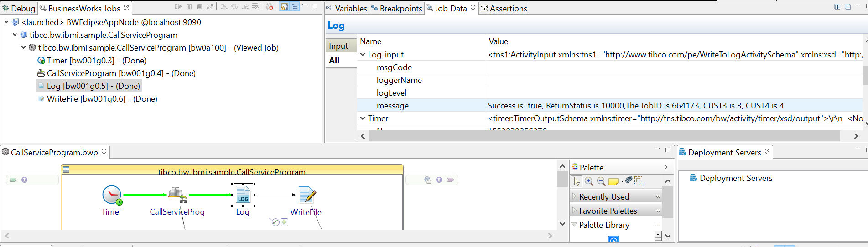Image resolution: width=868 pixels, height=247 pixels.
Task: Collapse the CallServiceProgram [bw0a100] job node
Action: 24,47
